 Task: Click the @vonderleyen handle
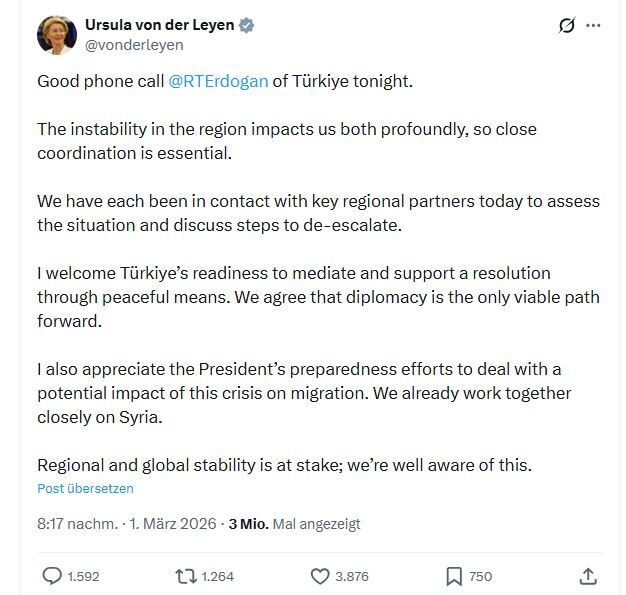134,45
